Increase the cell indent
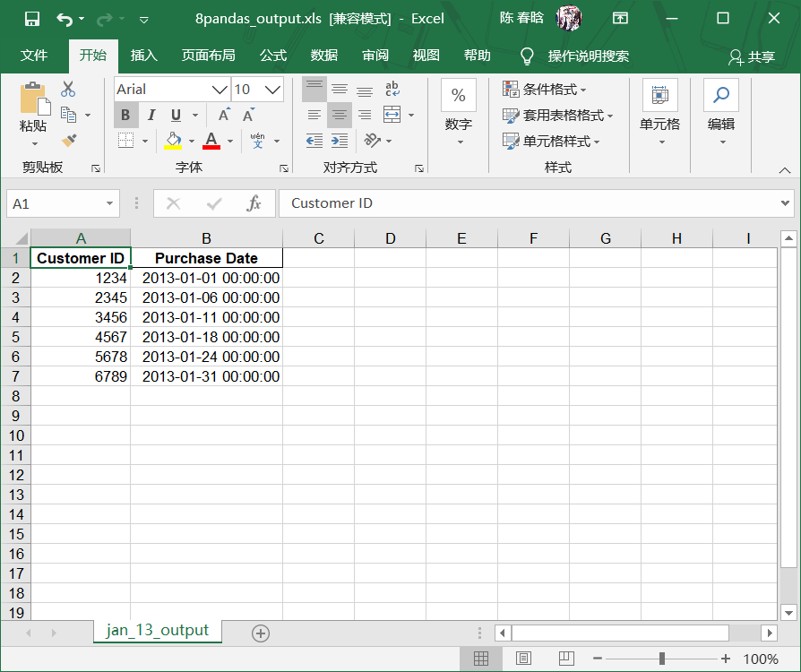The image size is (801, 672). coord(340,141)
